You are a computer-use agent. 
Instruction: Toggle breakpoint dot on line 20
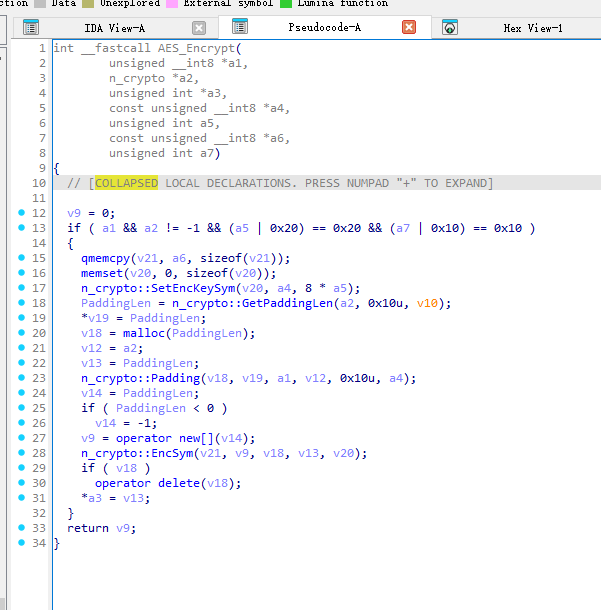pyautogui.click(x=21, y=333)
